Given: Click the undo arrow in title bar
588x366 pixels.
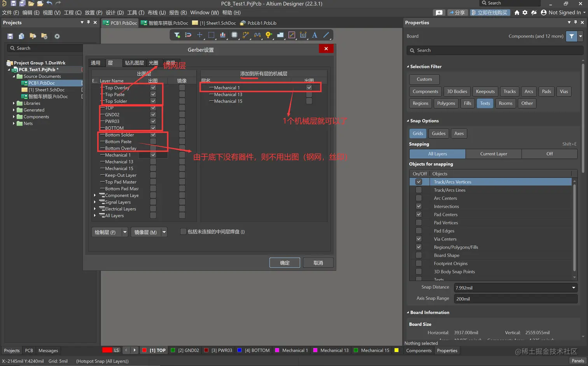Looking at the screenshot, I should click(x=49, y=3).
